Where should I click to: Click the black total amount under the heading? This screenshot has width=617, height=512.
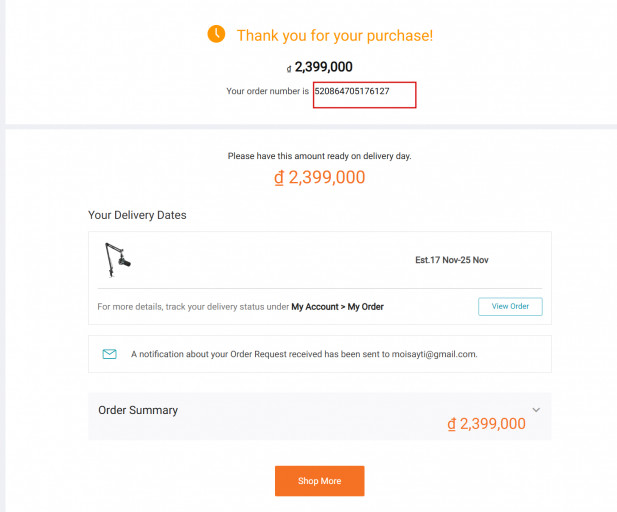click(320, 67)
